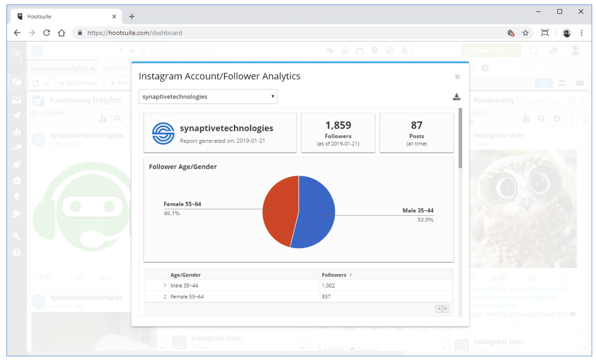
Task: Click the New Post button
Action: (484, 51)
